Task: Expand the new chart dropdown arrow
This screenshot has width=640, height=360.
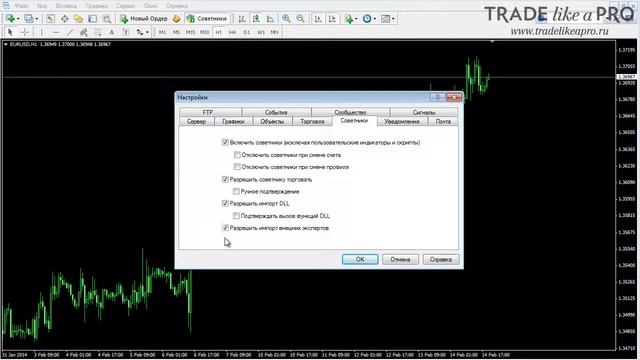Action: tap(18, 19)
